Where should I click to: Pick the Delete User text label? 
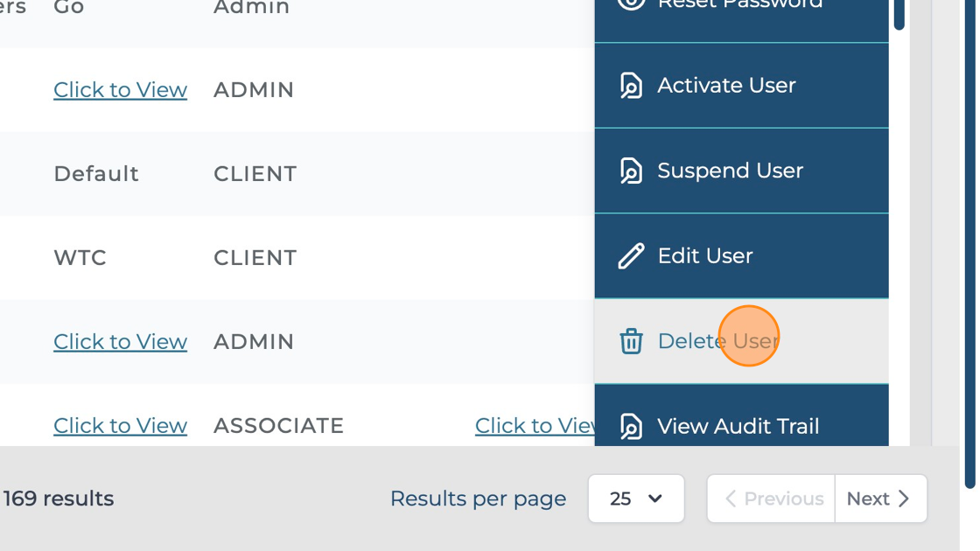(717, 341)
